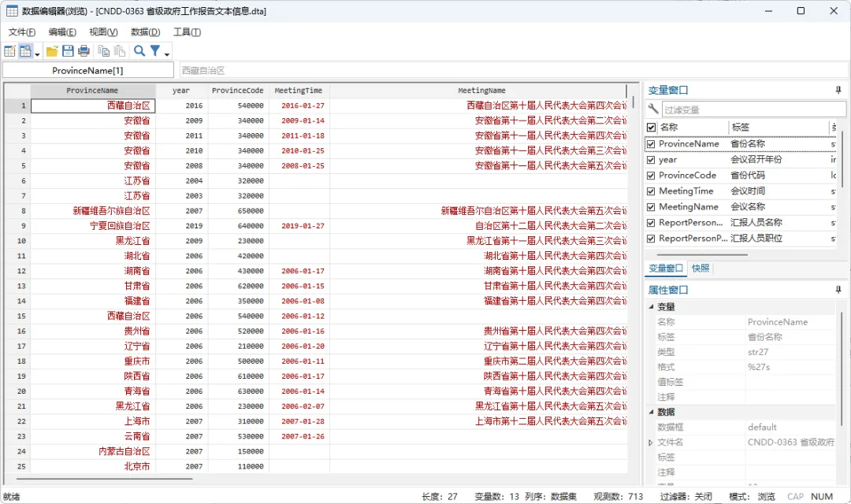Select data browse mode icon
Viewport: 851px width, 504px height.
(x=25, y=51)
